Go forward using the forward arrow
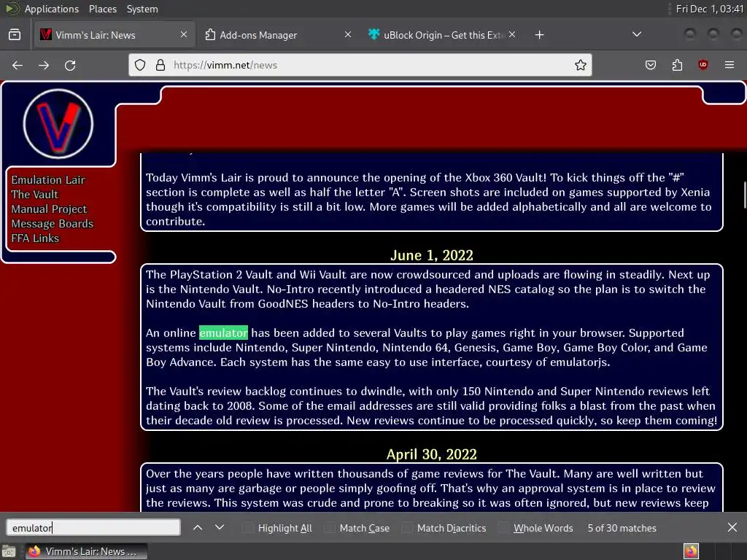This screenshot has height=560, width=747. click(44, 65)
